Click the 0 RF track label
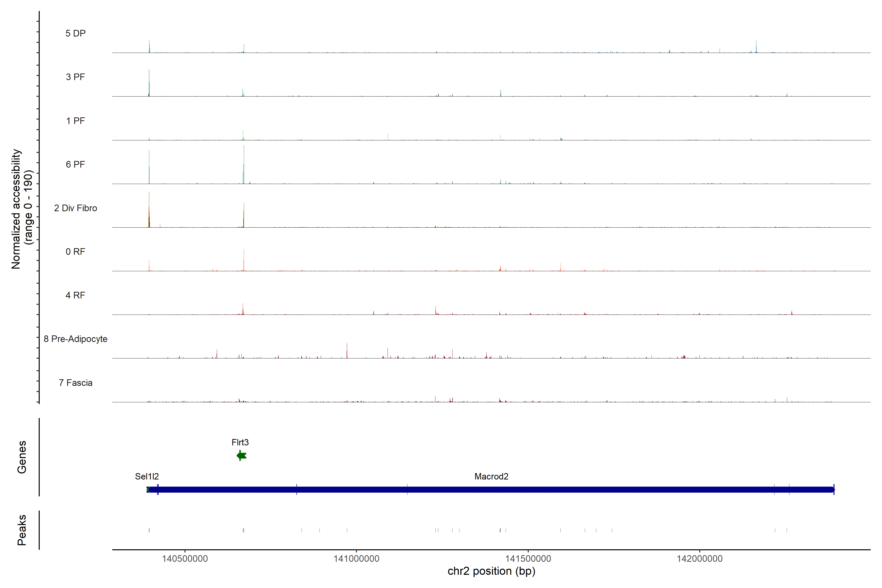The image size is (882, 588). click(75, 252)
